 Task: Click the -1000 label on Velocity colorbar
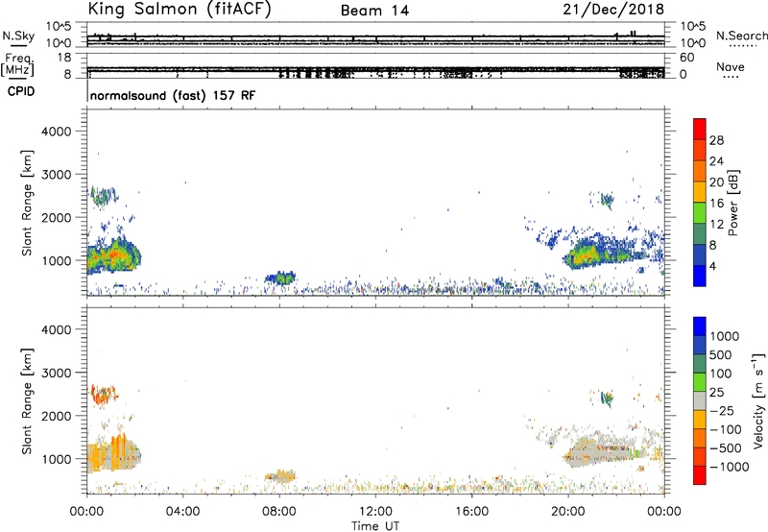730,467
